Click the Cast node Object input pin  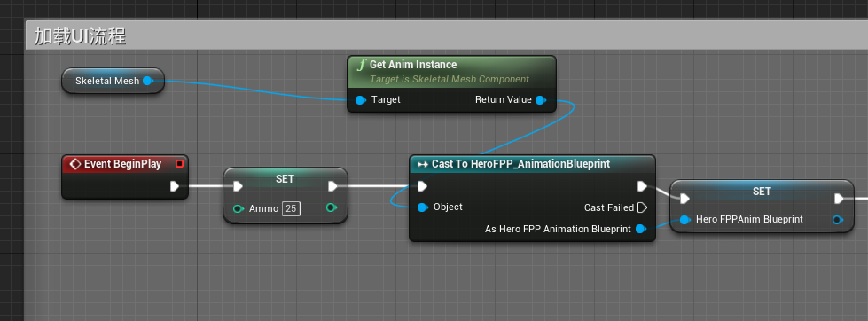422,207
